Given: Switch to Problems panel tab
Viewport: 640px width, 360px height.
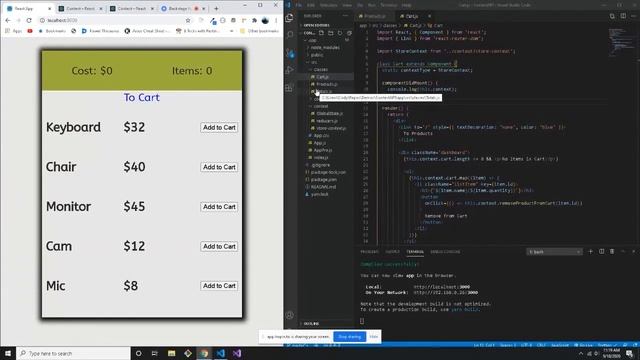Looking at the screenshot, I should click(x=369, y=252).
